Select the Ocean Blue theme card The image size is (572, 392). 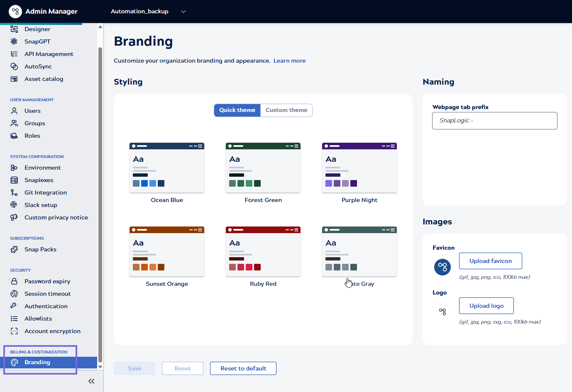167,168
